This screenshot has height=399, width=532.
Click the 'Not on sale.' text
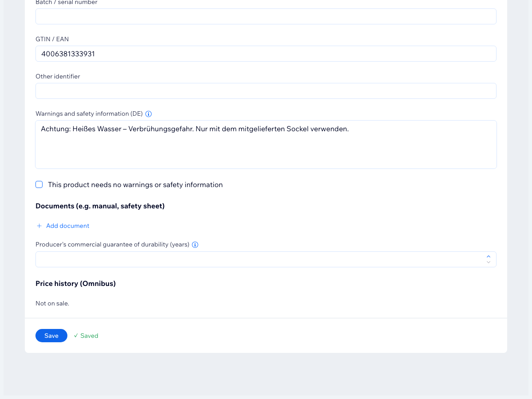pyautogui.click(x=52, y=303)
